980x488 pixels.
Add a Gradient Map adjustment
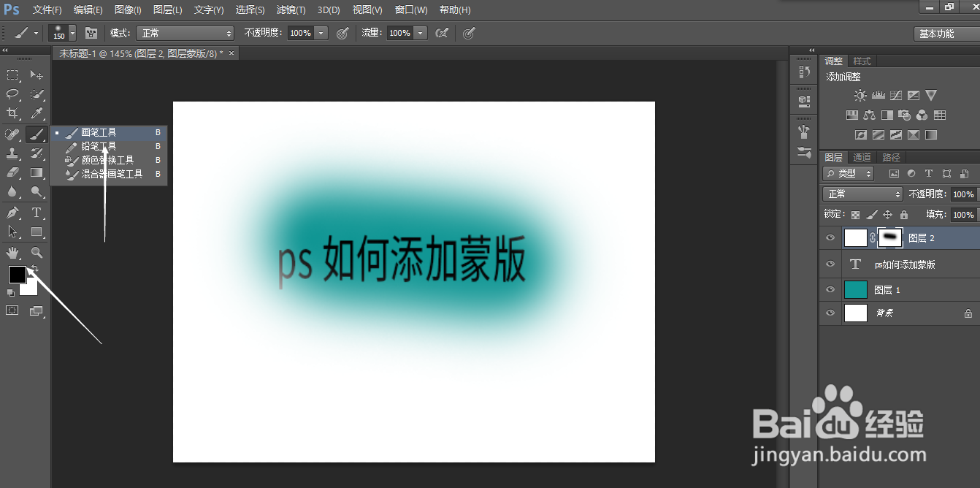(x=930, y=134)
